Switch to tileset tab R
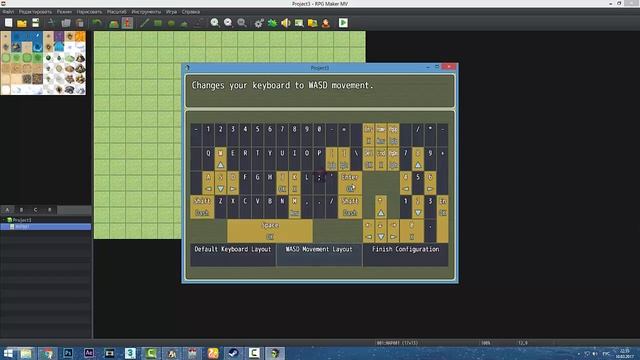 pyautogui.click(x=50, y=210)
